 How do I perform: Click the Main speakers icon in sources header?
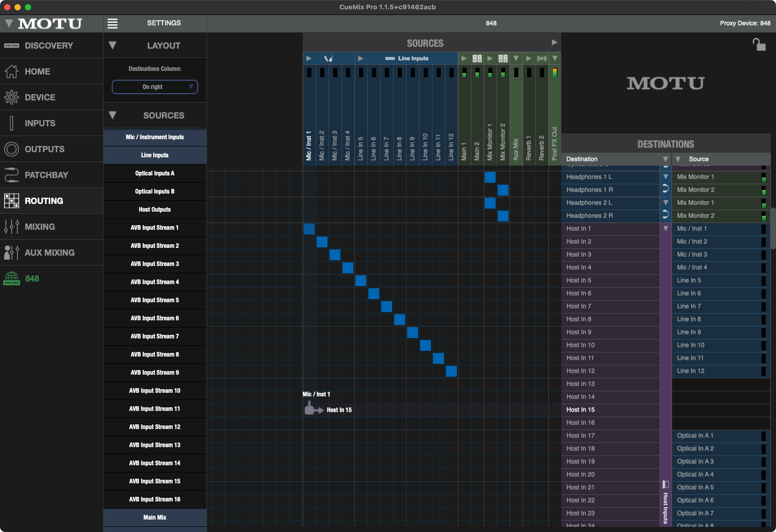[x=477, y=58]
